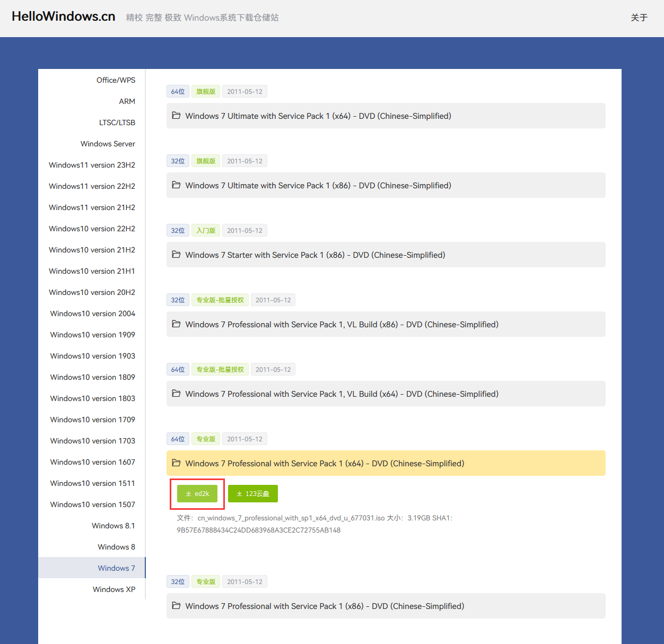This screenshot has width=664, height=644.
Task: Click the folder icon of Windows 7 Ultimate x64
Action: point(176,116)
